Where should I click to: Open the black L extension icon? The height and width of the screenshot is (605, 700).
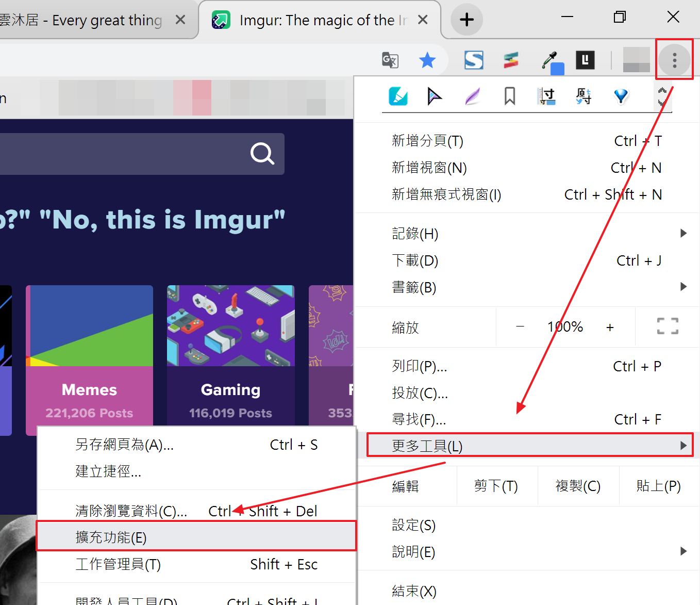coord(585,60)
